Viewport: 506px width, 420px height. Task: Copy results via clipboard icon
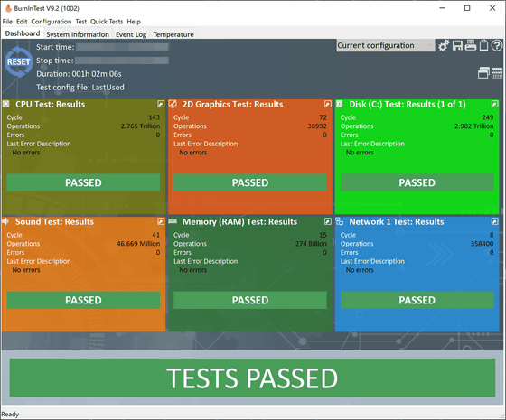tap(483, 45)
